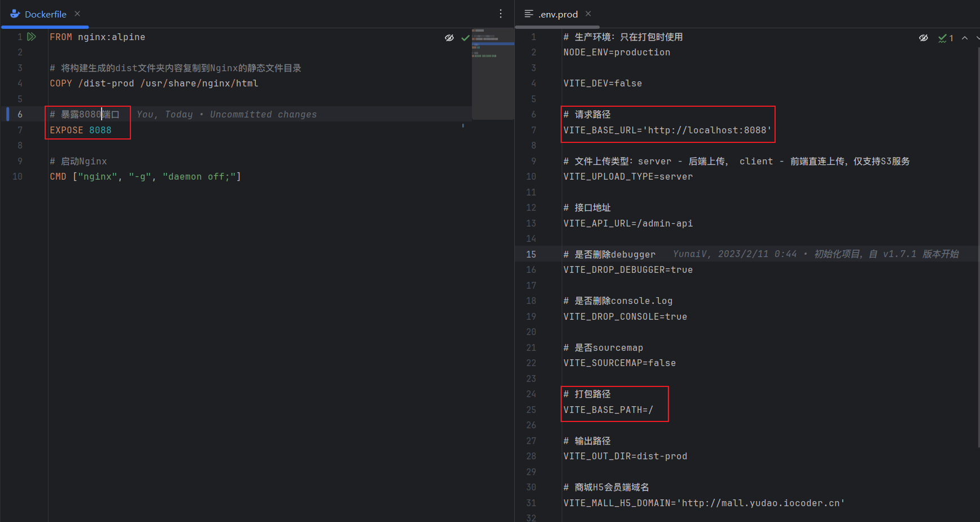The width and height of the screenshot is (980, 522).
Task: Click 'VITE_DEV=false' line
Action: click(602, 83)
